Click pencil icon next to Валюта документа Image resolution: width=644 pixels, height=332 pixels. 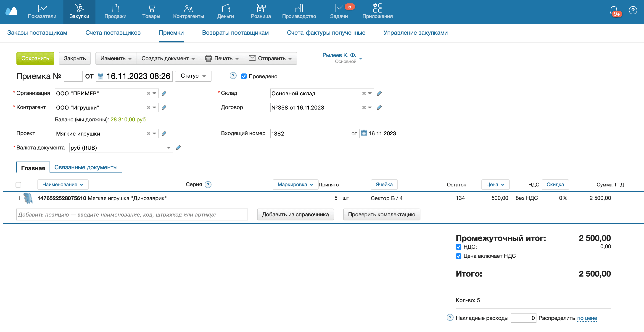click(x=178, y=148)
